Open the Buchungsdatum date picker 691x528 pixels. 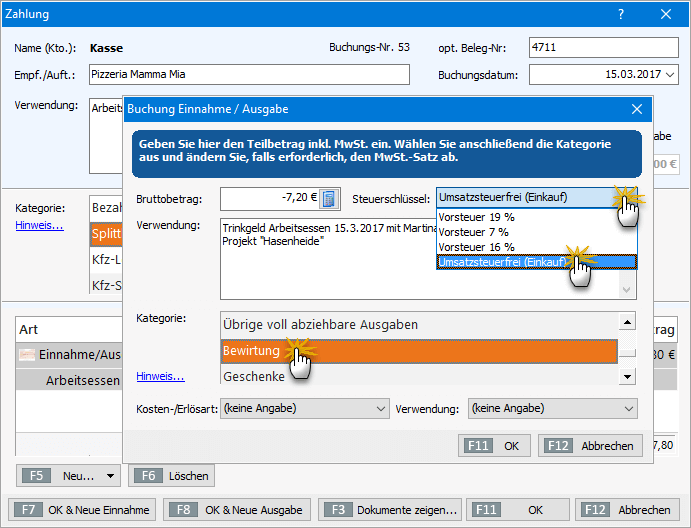[x=669, y=75]
